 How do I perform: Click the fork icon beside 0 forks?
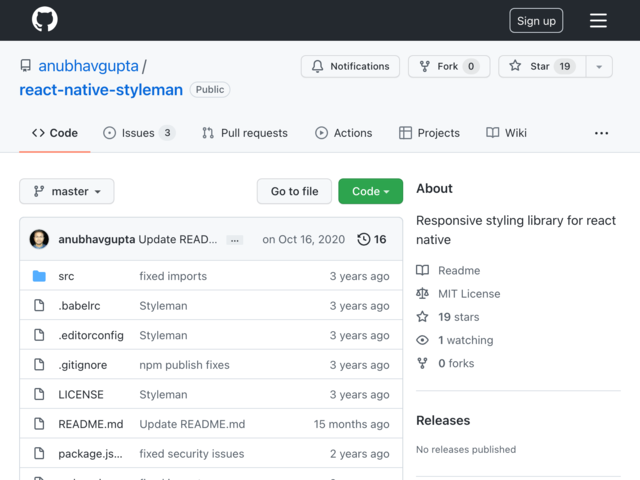point(422,363)
